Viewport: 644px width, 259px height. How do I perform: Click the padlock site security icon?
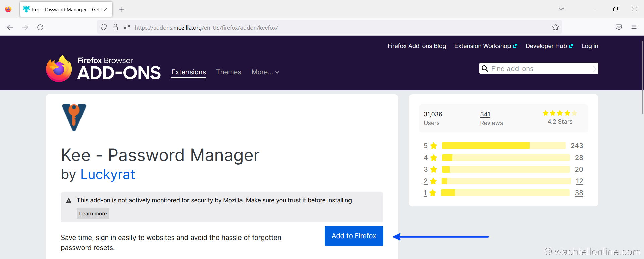pos(115,27)
